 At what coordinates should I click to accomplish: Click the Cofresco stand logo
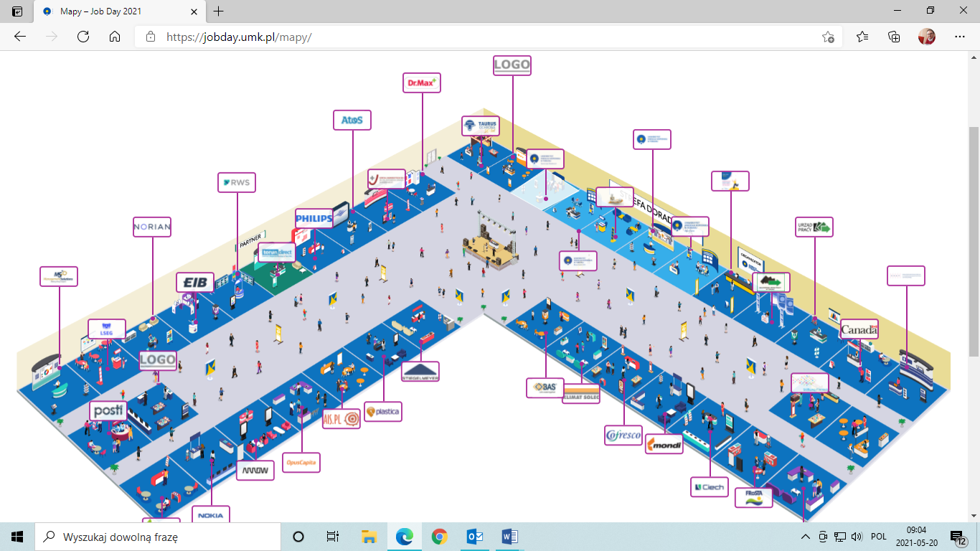[623, 435]
